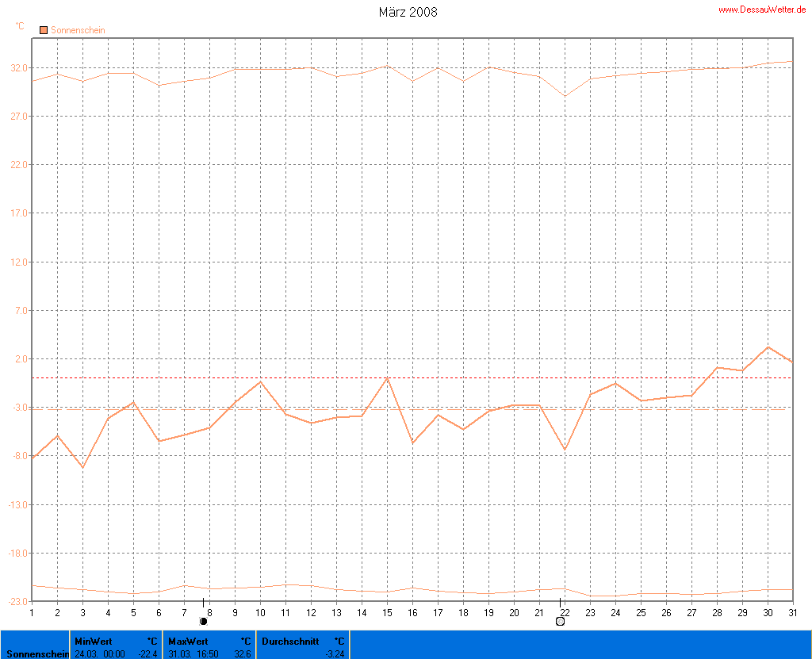The height and width of the screenshot is (659, 812).
Task: Click the März 2008 chart title
Action: (406, 12)
